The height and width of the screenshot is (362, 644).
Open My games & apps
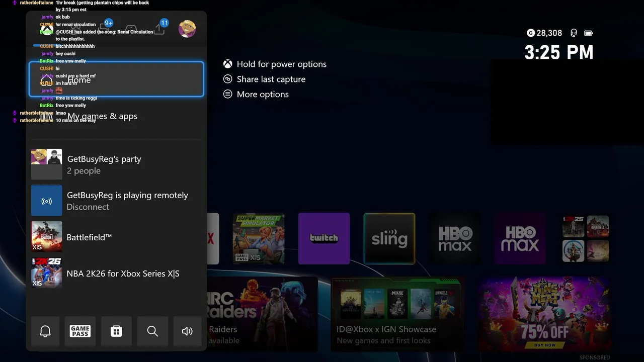point(116,116)
